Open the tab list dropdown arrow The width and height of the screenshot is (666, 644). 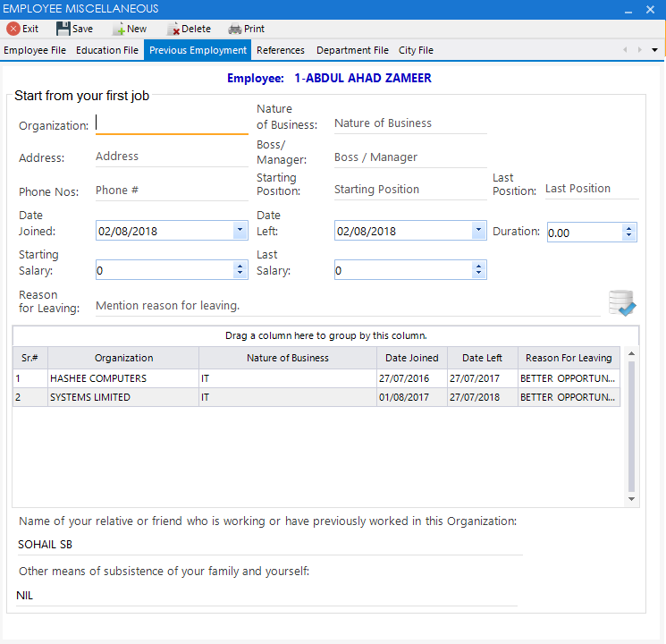pos(654,50)
